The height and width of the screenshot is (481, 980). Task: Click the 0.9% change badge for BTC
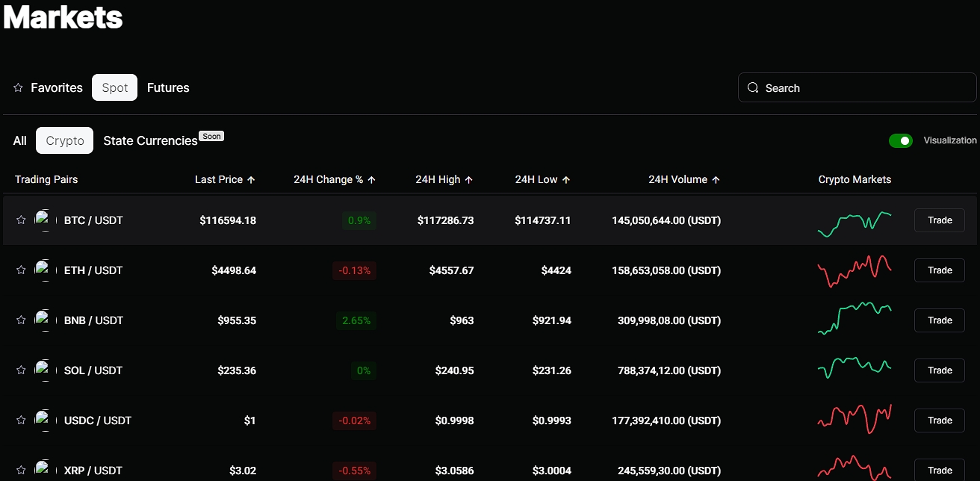pos(359,220)
